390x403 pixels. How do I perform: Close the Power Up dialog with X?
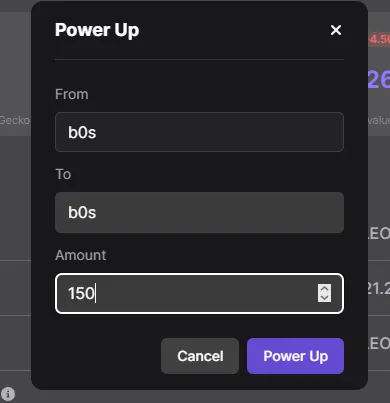(x=336, y=30)
